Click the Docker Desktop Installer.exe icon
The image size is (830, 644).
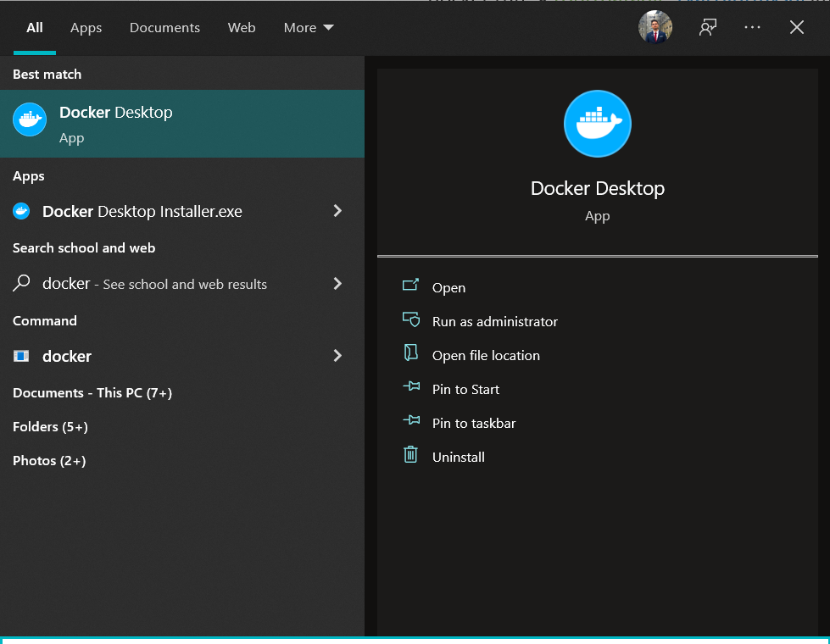click(20, 211)
